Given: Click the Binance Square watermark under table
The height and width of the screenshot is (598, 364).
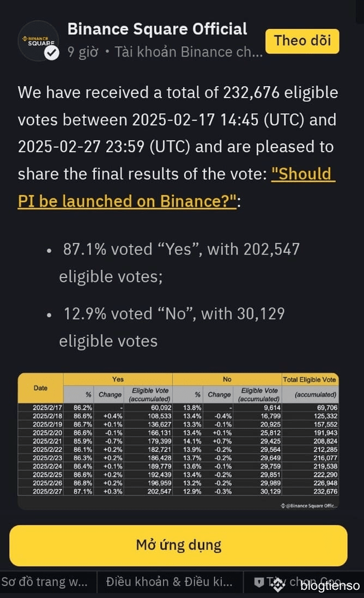Looking at the screenshot, I should tap(309, 506).
